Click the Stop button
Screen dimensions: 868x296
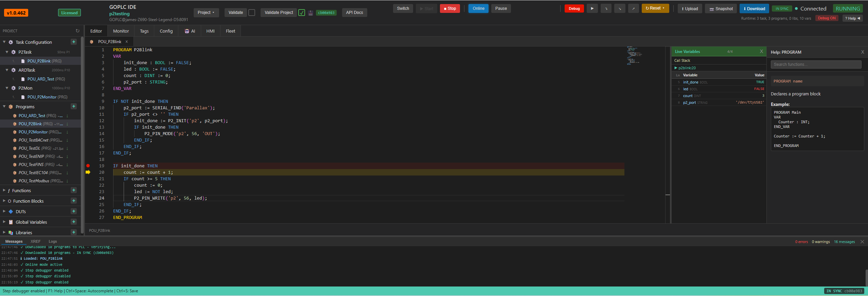point(450,8)
